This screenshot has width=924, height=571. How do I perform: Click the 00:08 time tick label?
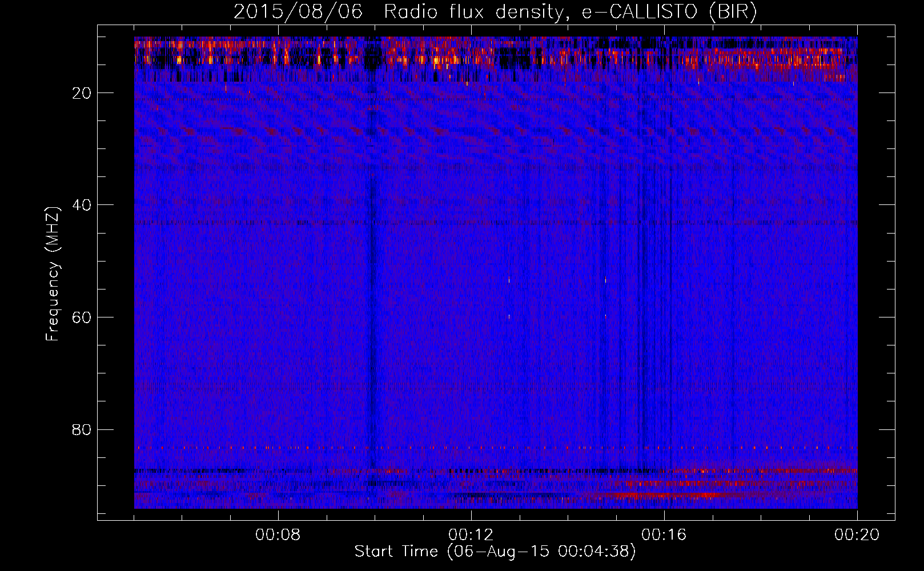pos(278,535)
